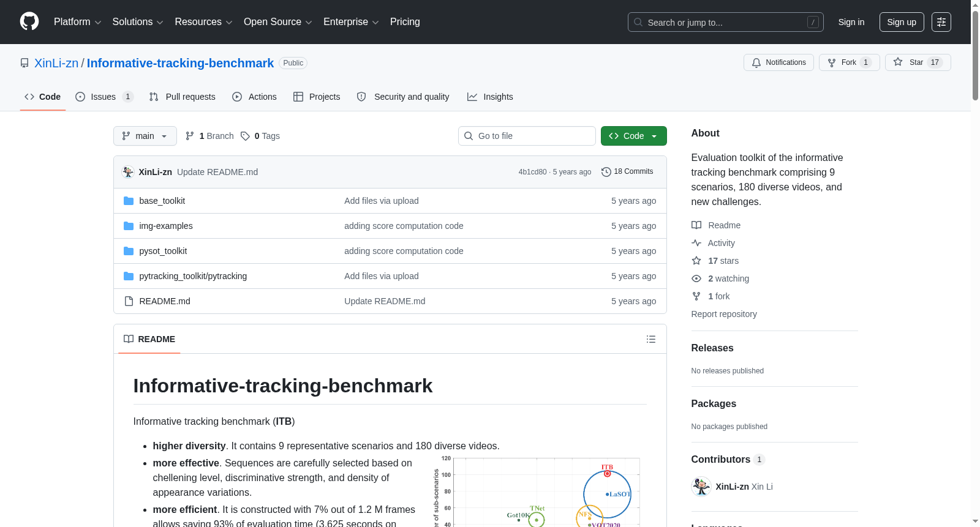Click the Fork count badge showing 1
Image resolution: width=980 pixels, height=527 pixels.
[x=865, y=62]
